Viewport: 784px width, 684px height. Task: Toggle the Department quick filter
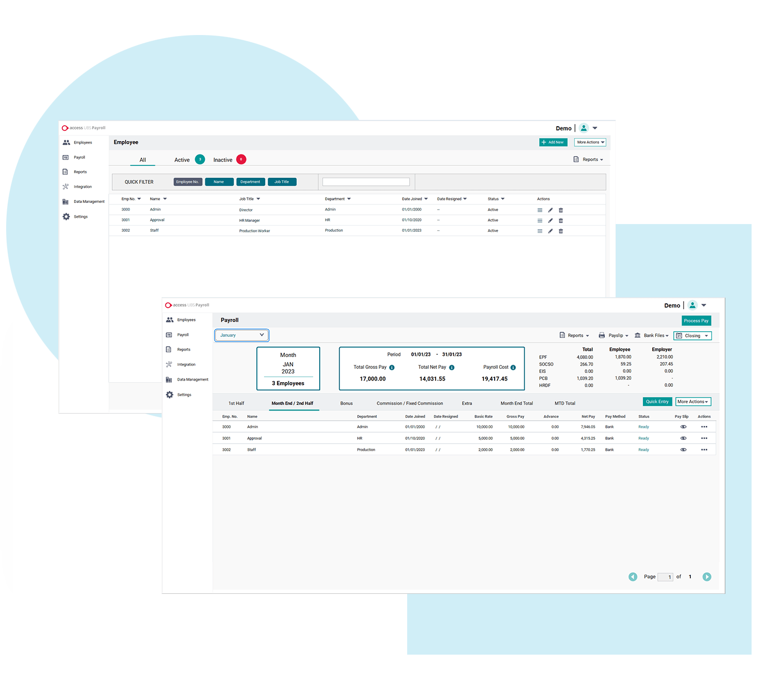(x=251, y=182)
